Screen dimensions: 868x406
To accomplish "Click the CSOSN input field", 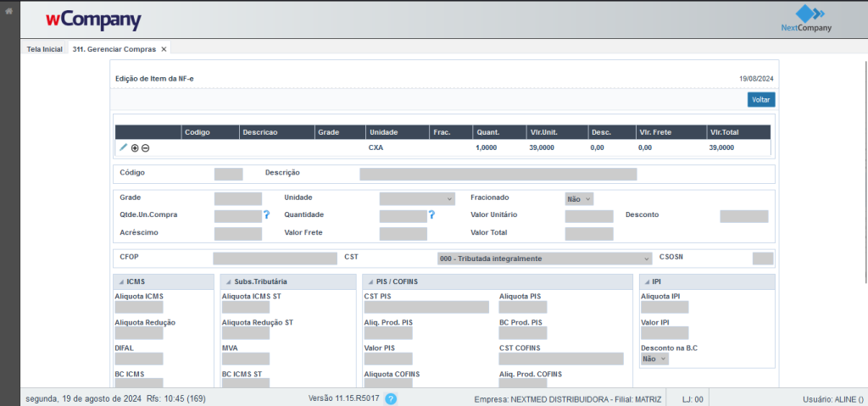I will click(763, 259).
